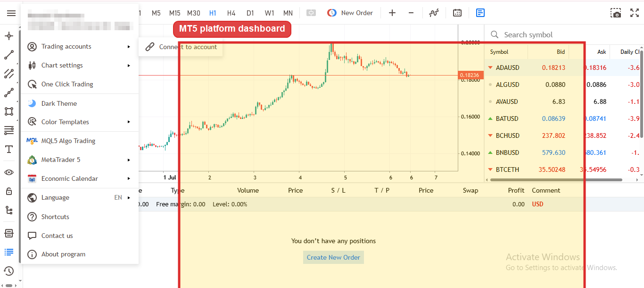644x288 pixels.
Task: Enter fullscreen mode with arrows icon
Action: (x=635, y=13)
